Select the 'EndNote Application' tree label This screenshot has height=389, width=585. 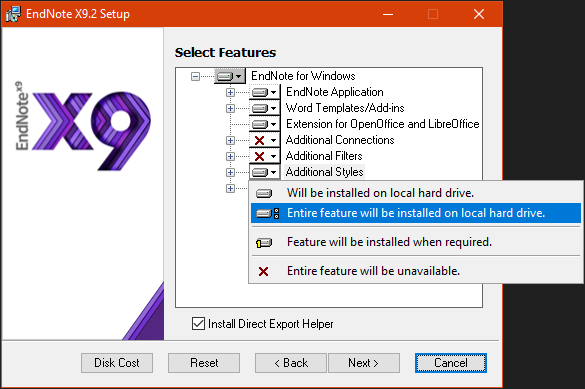click(335, 92)
